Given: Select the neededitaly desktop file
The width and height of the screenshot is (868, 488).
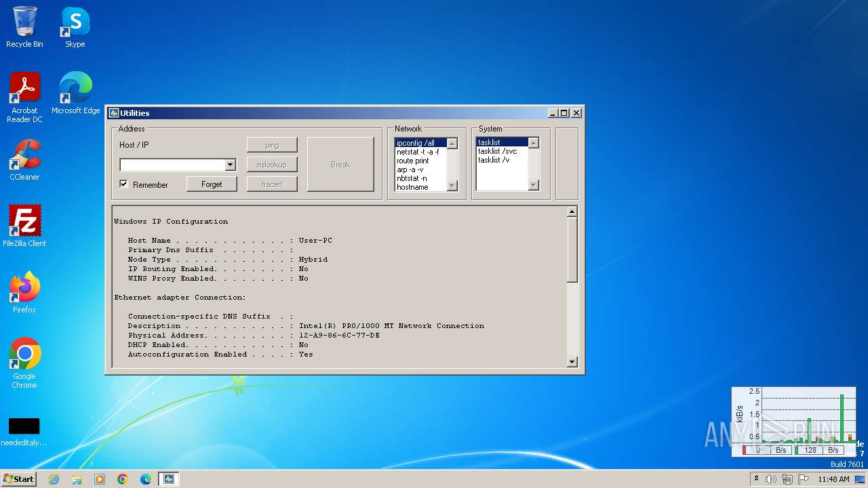Looking at the screenshot, I should (x=24, y=432).
